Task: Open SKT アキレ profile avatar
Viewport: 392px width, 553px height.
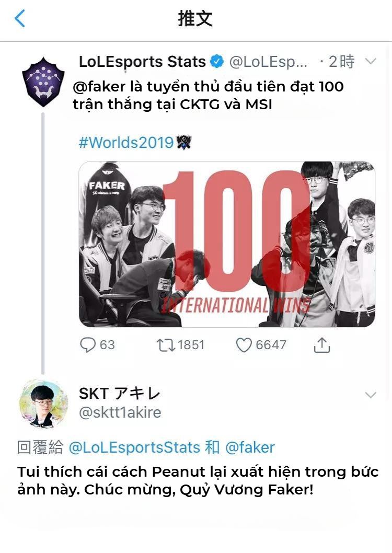Action: [x=43, y=403]
